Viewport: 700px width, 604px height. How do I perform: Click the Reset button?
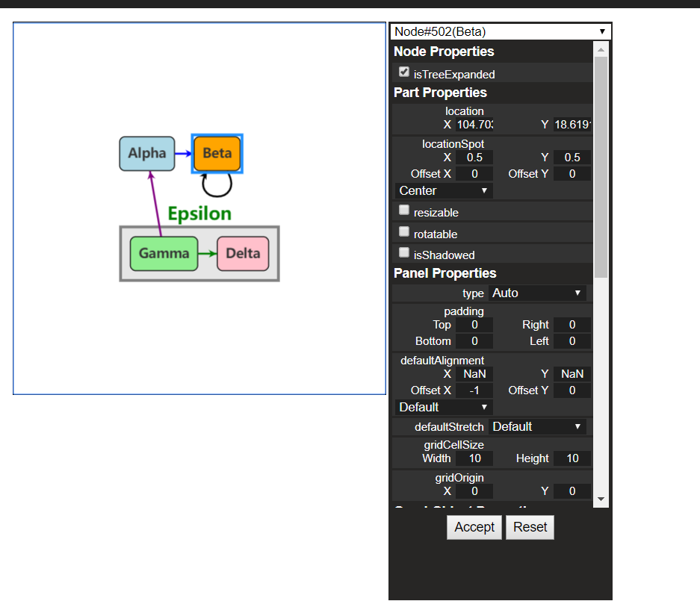(530, 527)
